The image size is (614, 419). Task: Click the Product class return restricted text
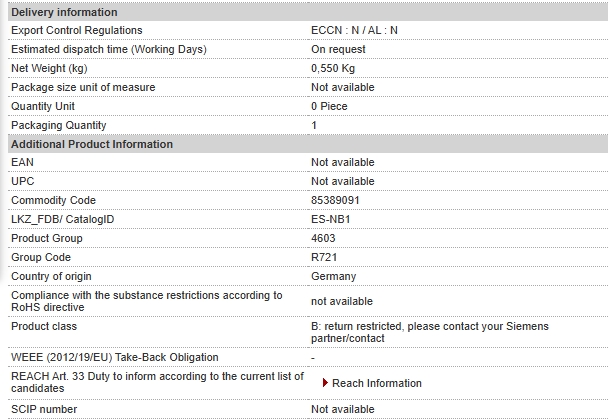click(430, 332)
